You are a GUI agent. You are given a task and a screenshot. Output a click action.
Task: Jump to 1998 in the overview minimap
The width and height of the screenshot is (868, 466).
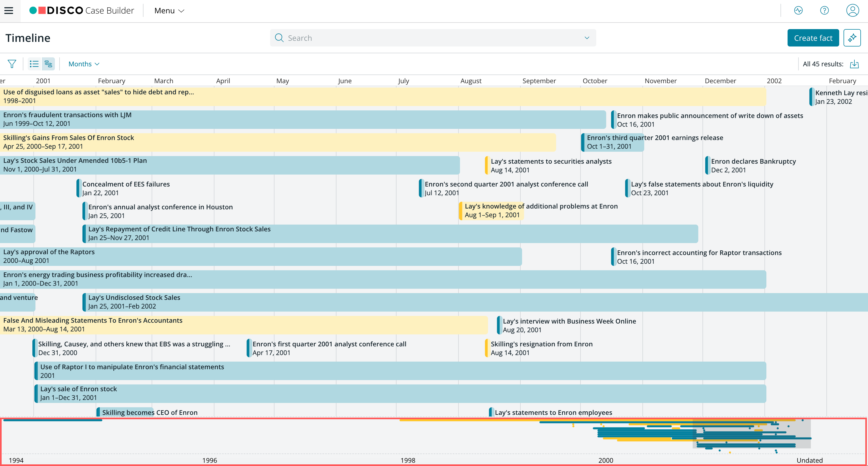pyautogui.click(x=408, y=460)
